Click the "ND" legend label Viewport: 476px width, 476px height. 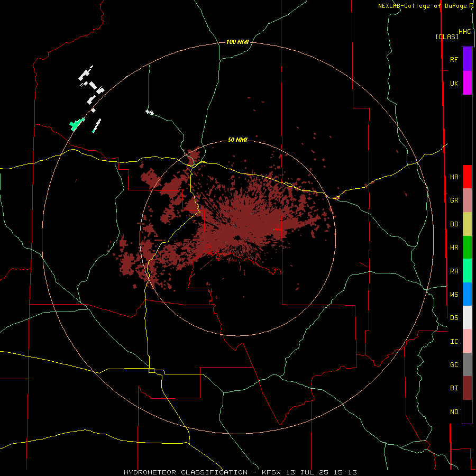click(x=454, y=412)
